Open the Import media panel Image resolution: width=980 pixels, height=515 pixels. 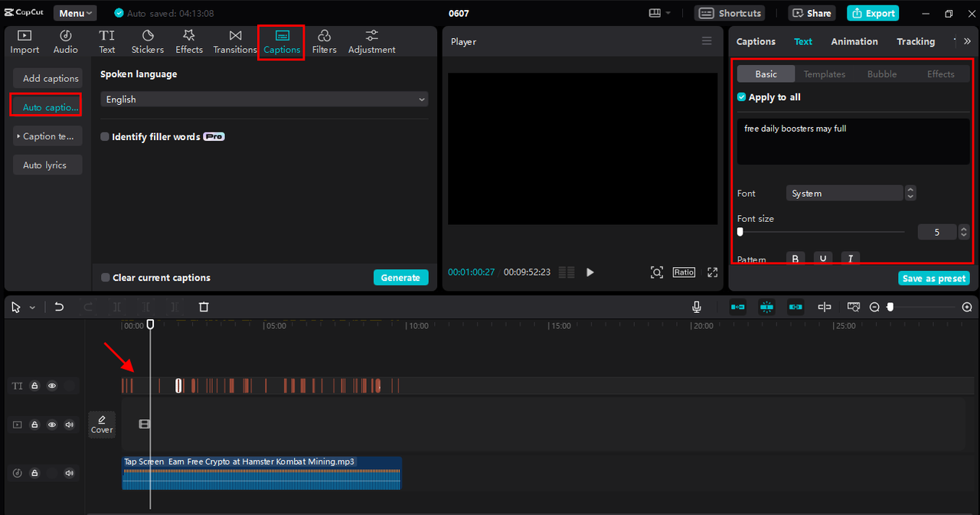24,42
